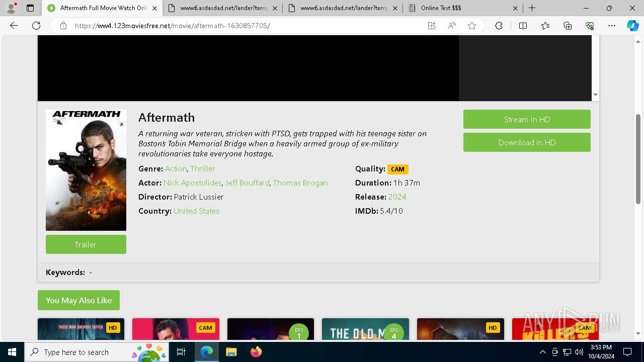
Task: Open The Old Man EPS 4 thumbnail
Action: coord(365,329)
